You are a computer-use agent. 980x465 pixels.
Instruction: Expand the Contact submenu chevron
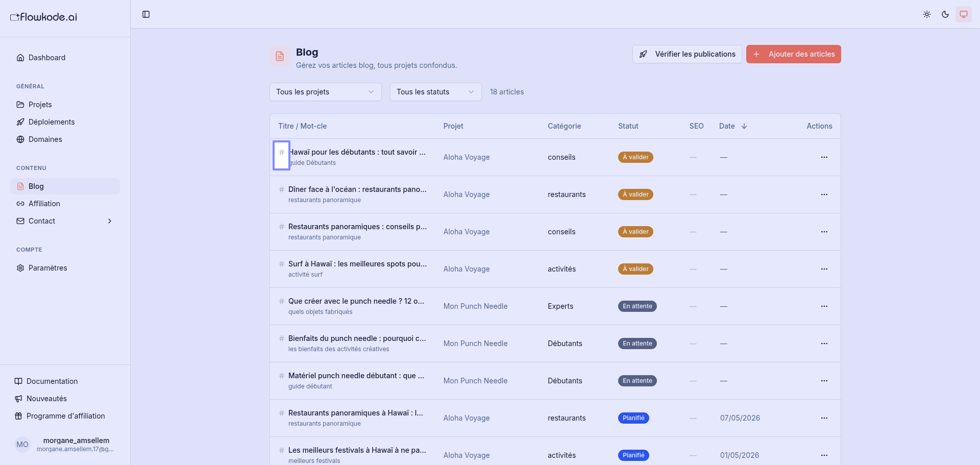click(110, 221)
